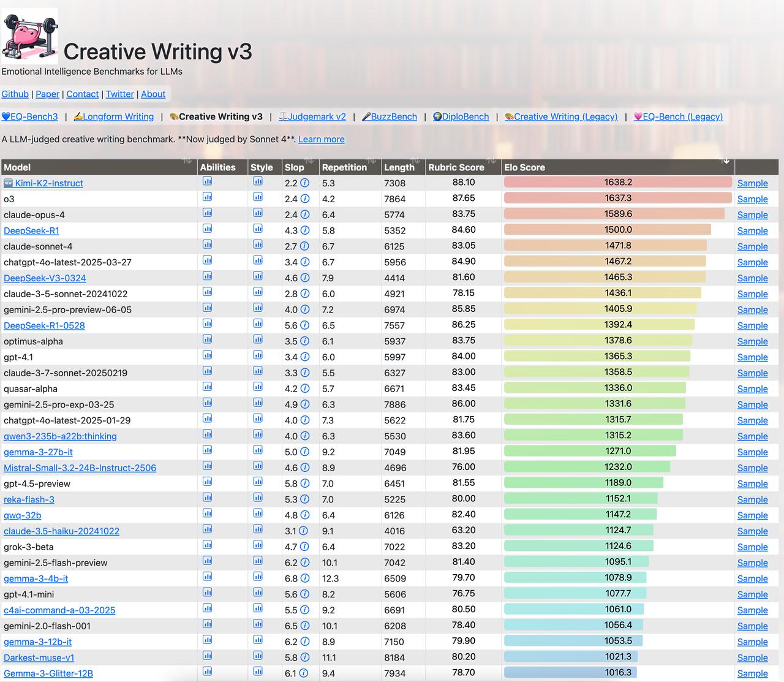This screenshot has height=682, width=784.
Task: Click the Creative Writing v3 heading
Action: pyautogui.click(x=158, y=51)
